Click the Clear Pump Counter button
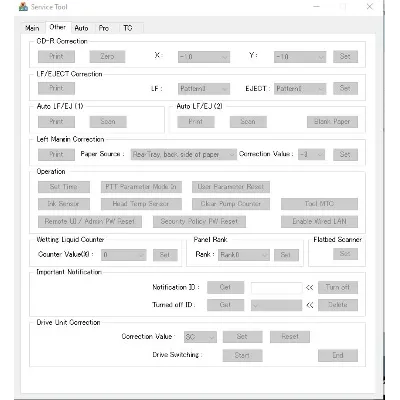 (231, 204)
